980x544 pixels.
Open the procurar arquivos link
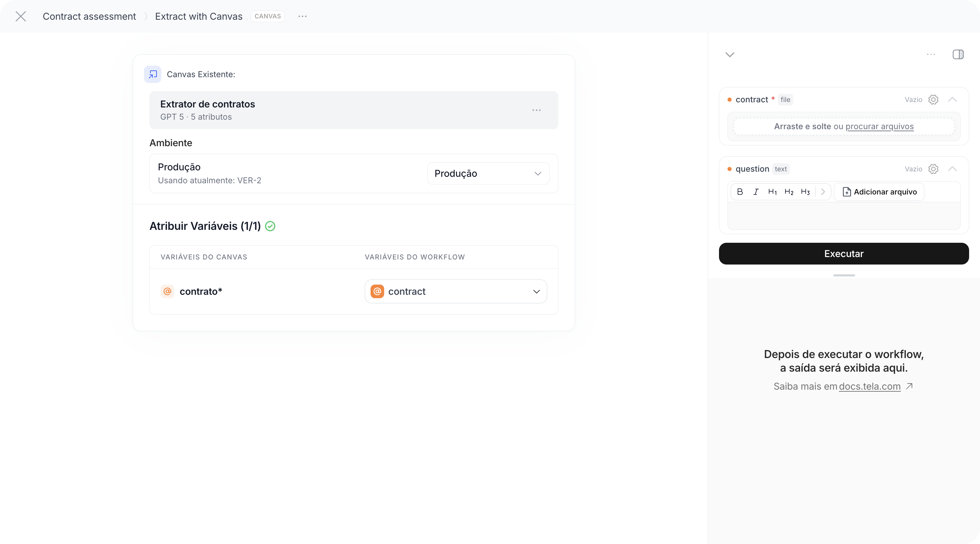(879, 126)
